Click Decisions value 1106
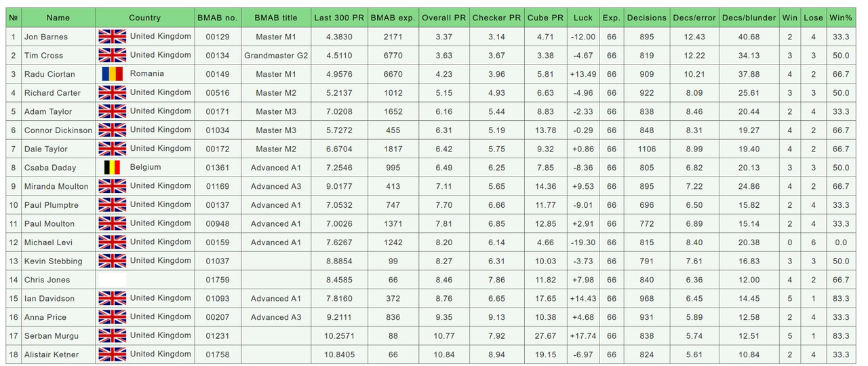 click(x=647, y=149)
